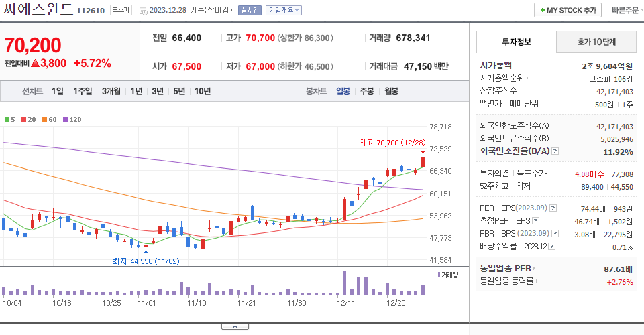Click the 시가총액순위 arrow icon
Image resolution: width=644 pixels, height=335 pixels.
527,78
